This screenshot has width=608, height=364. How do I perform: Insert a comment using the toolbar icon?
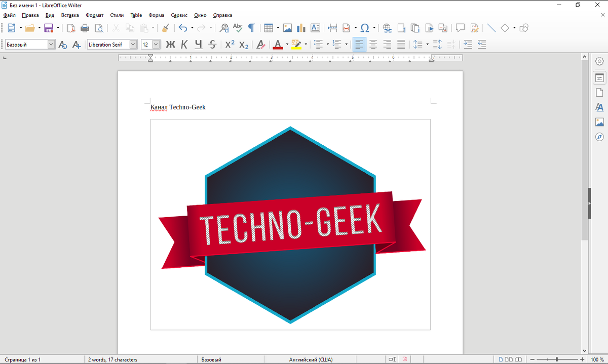point(460,28)
